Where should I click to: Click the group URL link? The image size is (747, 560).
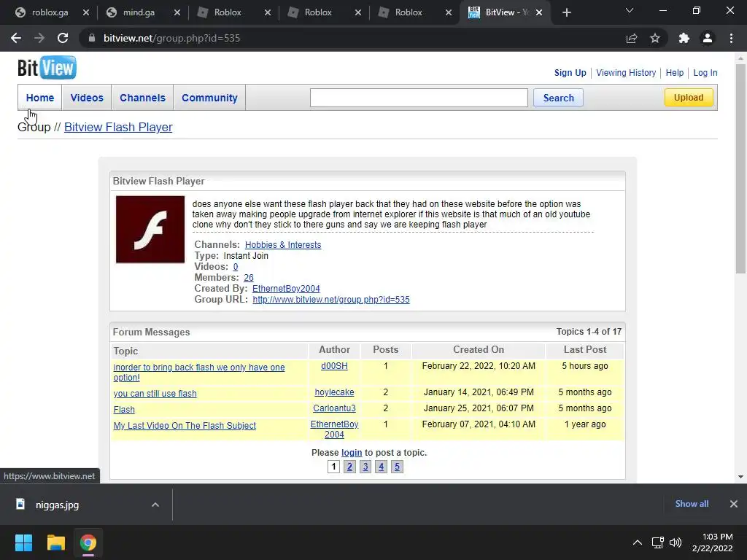coord(331,300)
